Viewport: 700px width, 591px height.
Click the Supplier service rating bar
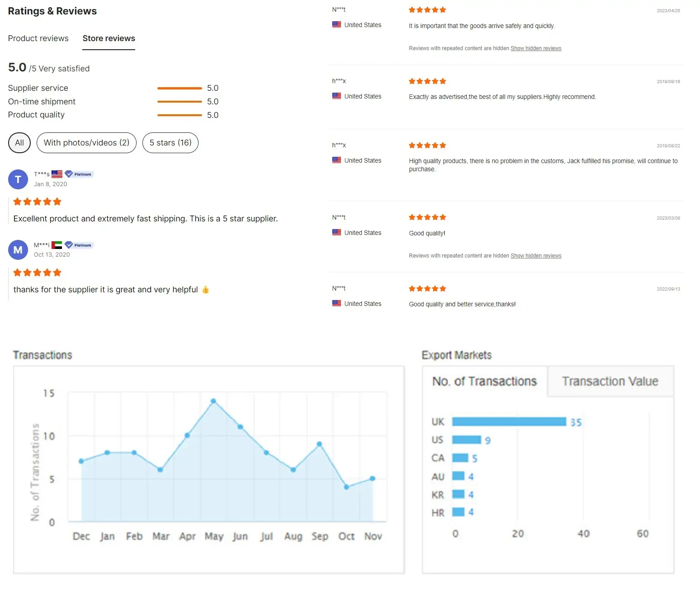180,88
